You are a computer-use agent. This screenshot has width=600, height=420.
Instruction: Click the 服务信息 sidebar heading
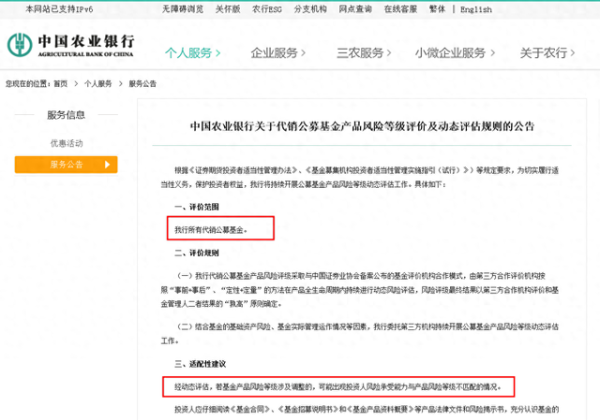66,115
